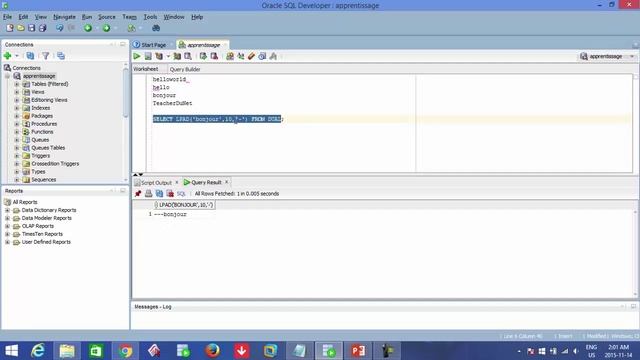Close the Query Result tab
This screenshot has width=640, height=360.
click(x=227, y=182)
